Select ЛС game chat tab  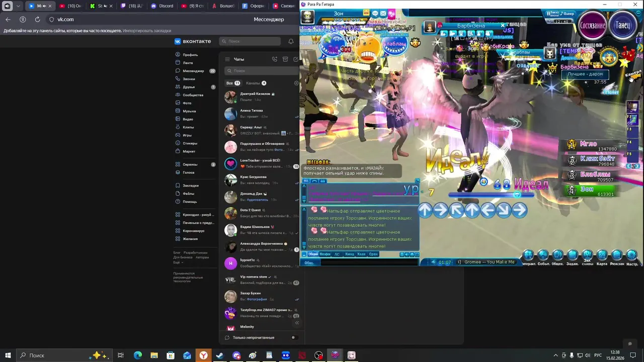[337, 254]
